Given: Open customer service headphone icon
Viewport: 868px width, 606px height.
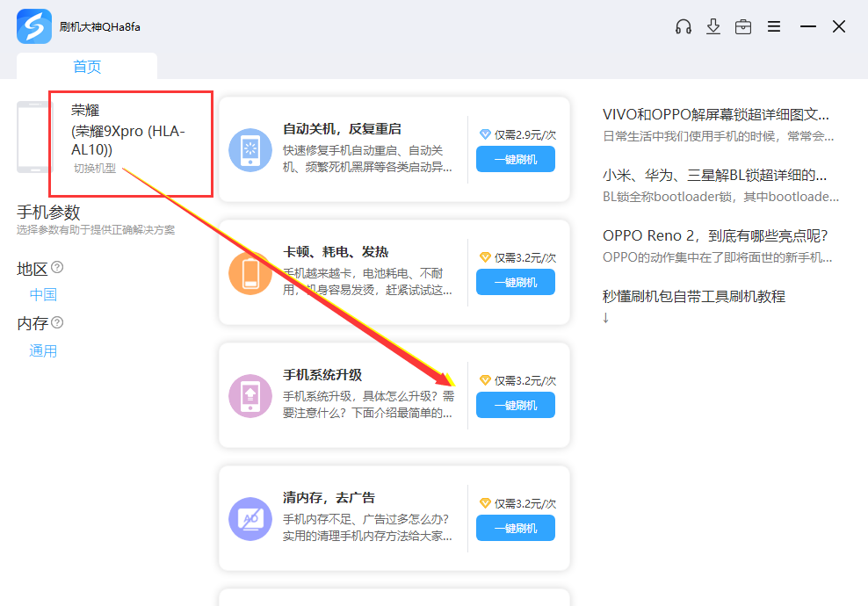Looking at the screenshot, I should [684, 26].
